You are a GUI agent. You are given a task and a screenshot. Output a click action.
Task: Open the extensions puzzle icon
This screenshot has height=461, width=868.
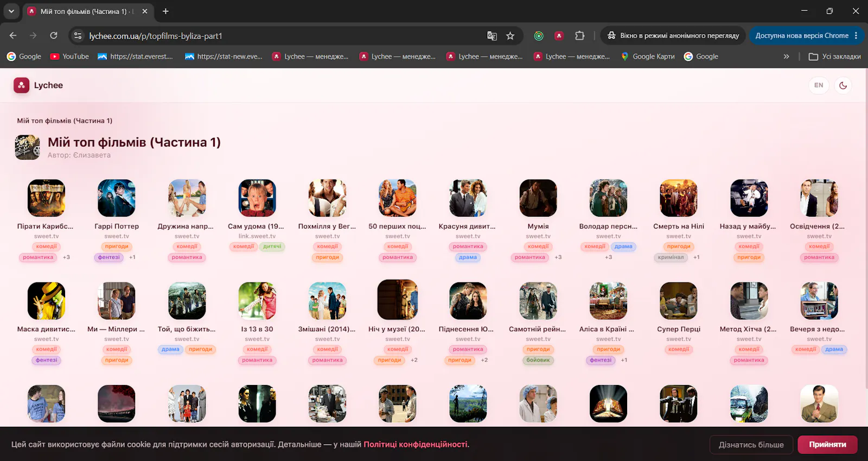tap(579, 36)
